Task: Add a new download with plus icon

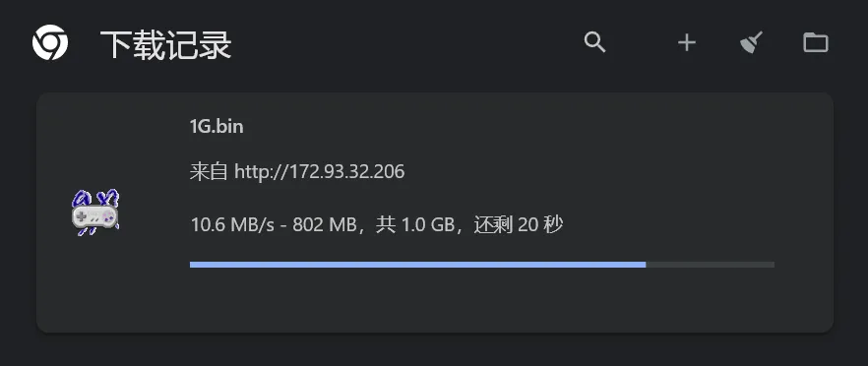Action: (687, 42)
